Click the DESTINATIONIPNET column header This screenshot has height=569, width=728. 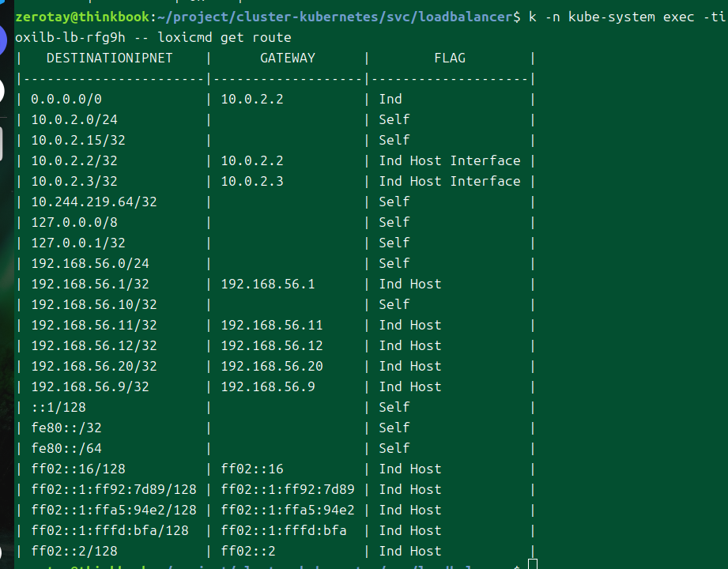point(109,58)
